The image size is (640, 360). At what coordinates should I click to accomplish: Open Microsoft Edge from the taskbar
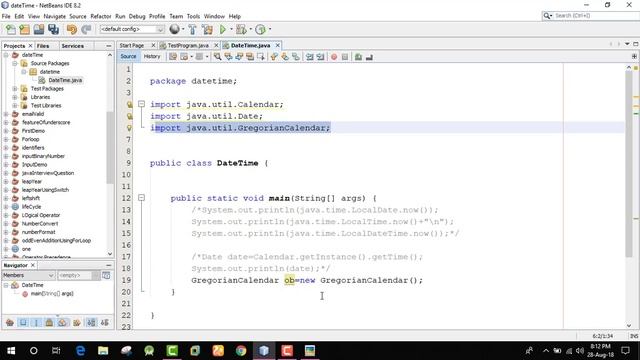80,351
